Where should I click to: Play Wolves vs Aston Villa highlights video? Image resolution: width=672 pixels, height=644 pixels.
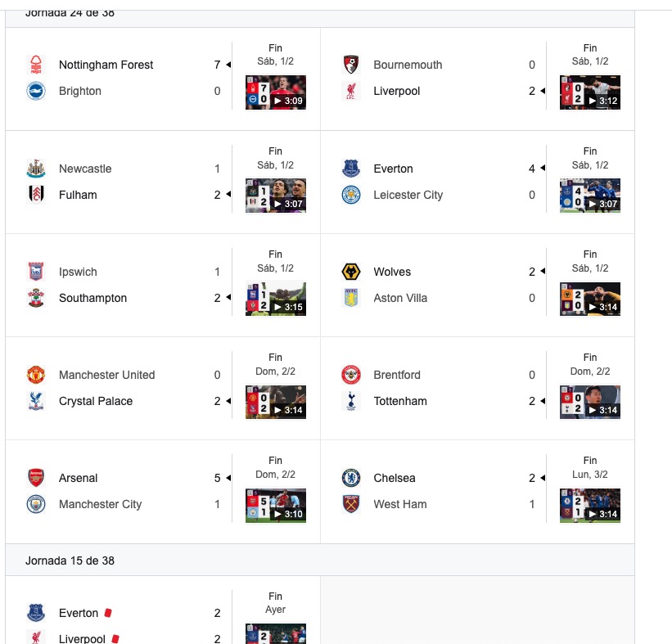tap(590, 299)
